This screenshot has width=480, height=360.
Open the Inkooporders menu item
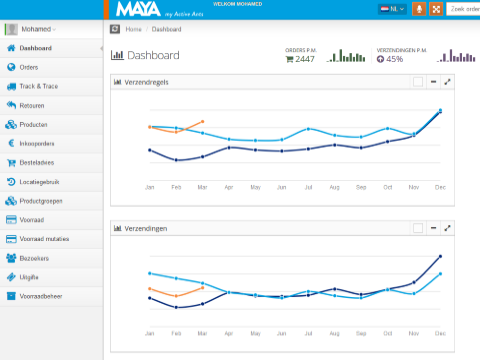(x=52, y=143)
